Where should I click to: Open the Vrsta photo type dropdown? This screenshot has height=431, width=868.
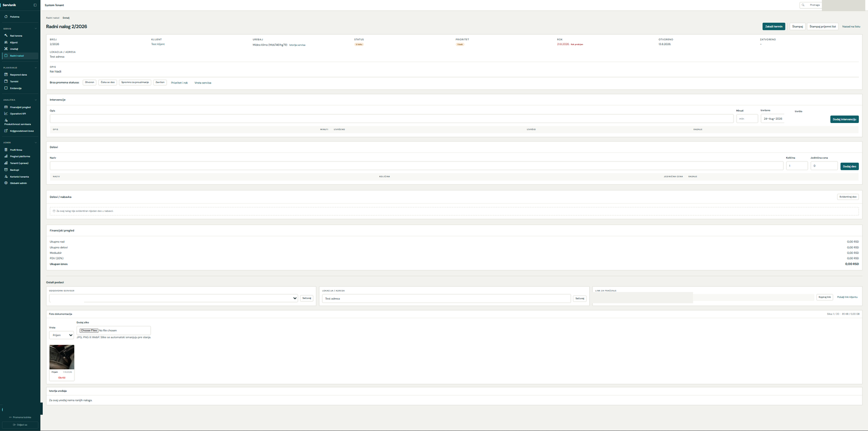(61, 335)
